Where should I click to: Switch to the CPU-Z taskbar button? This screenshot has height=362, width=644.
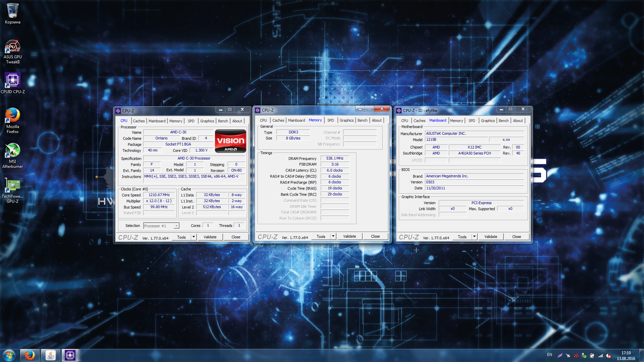[x=70, y=355]
